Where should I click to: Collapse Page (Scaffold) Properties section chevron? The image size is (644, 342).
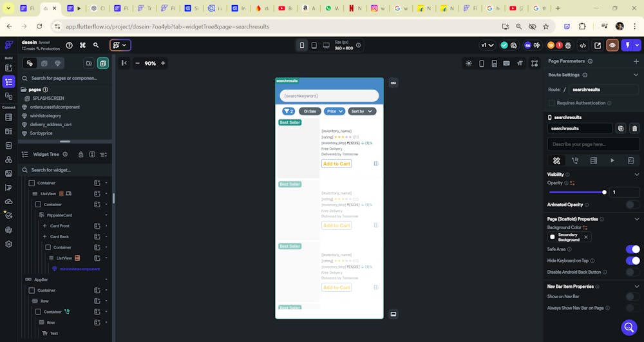(637, 219)
